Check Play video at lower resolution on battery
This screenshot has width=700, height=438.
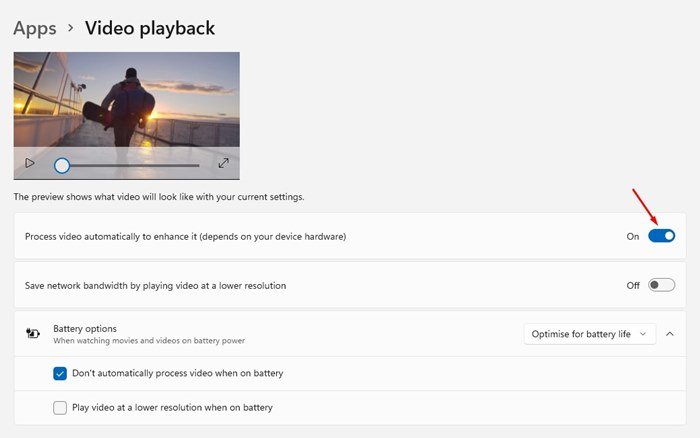pyautogui.click(x=60, y=408)
